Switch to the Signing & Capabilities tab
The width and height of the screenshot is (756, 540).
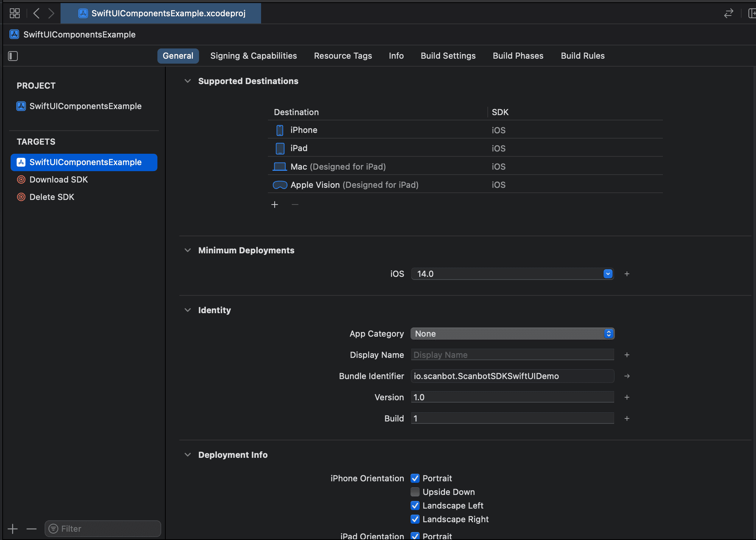(254, 56)
